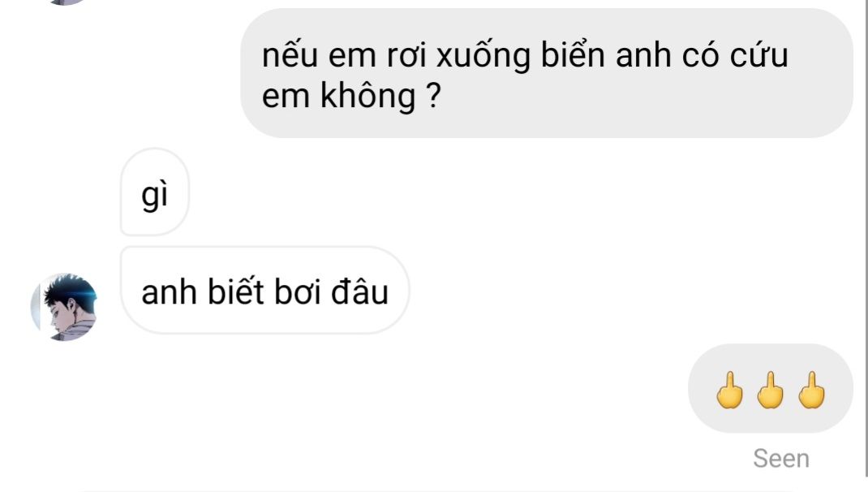Tap the leftmost middle finger emoji
868x492 pixels.
pos(729,390)
